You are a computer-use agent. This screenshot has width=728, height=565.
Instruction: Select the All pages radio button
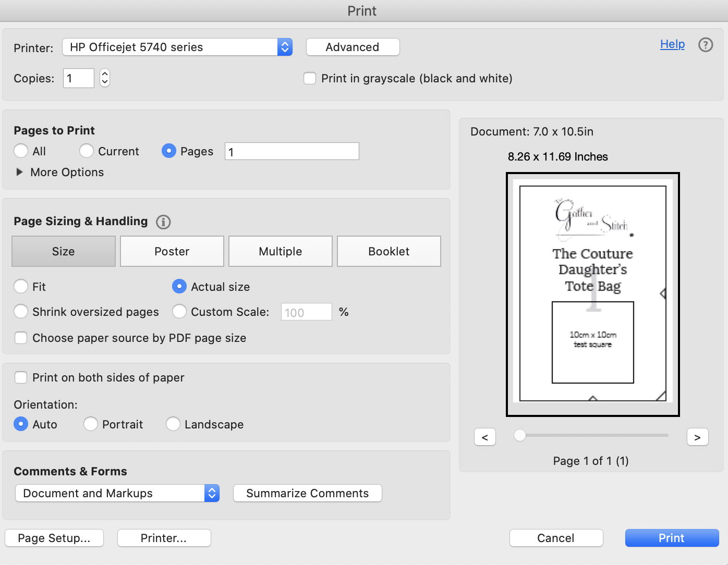click(21, 151)
